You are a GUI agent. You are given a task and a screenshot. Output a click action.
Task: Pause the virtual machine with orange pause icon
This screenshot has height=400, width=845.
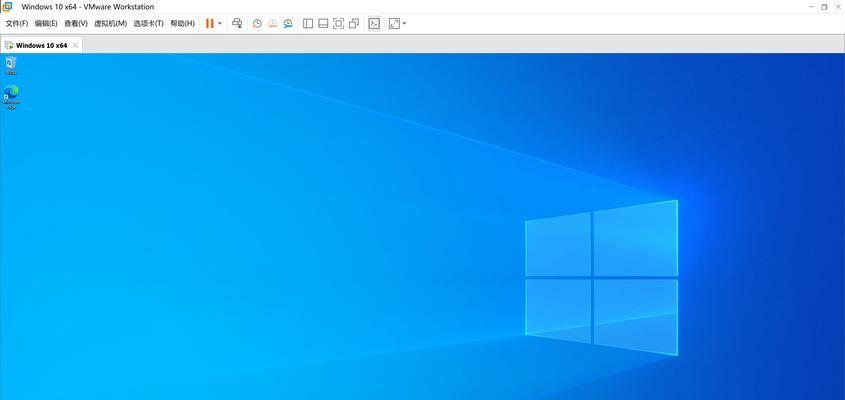pyautogui.click(x=210, y=24)
